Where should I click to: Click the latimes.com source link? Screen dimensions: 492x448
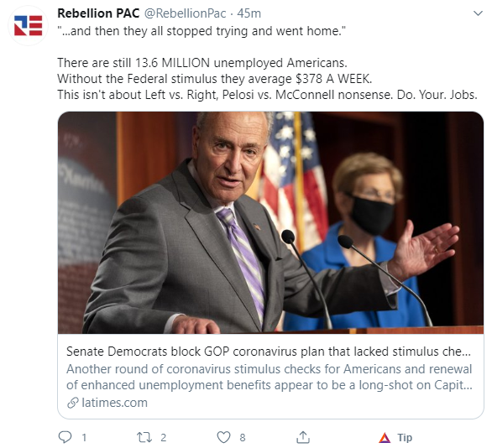pyautogui.click(x=114, y=403)
